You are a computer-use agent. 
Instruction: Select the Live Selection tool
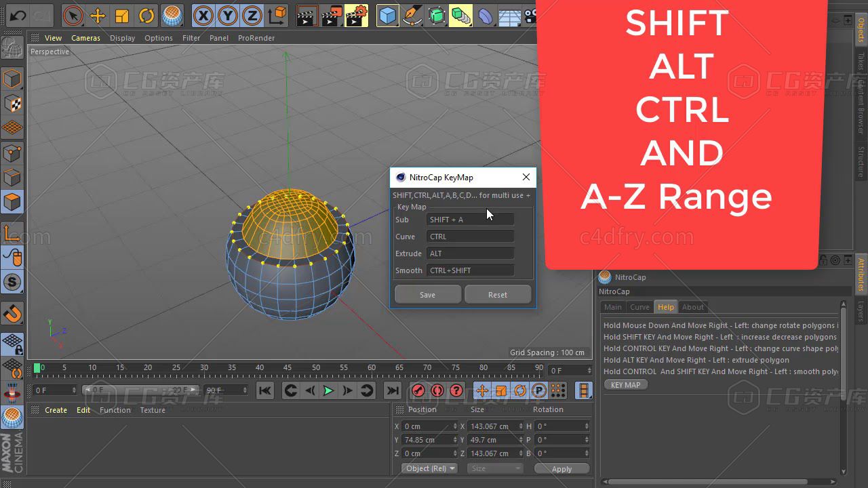pyautogui.click(x=73, y=15)
